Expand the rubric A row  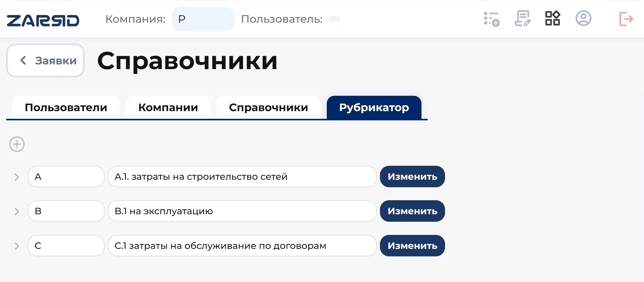(x=17, y=177)
